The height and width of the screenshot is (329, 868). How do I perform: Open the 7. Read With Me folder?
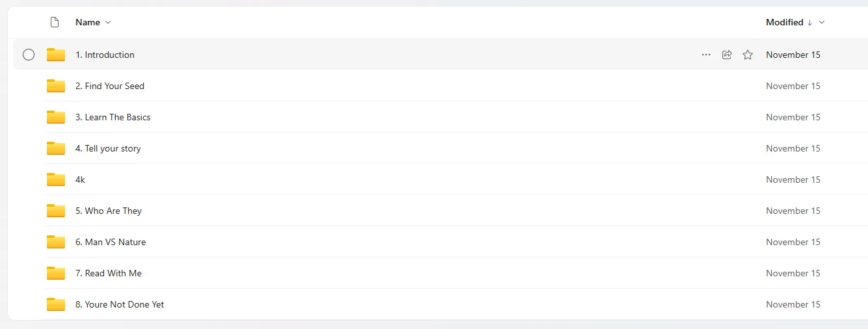(x=108, y=273)
